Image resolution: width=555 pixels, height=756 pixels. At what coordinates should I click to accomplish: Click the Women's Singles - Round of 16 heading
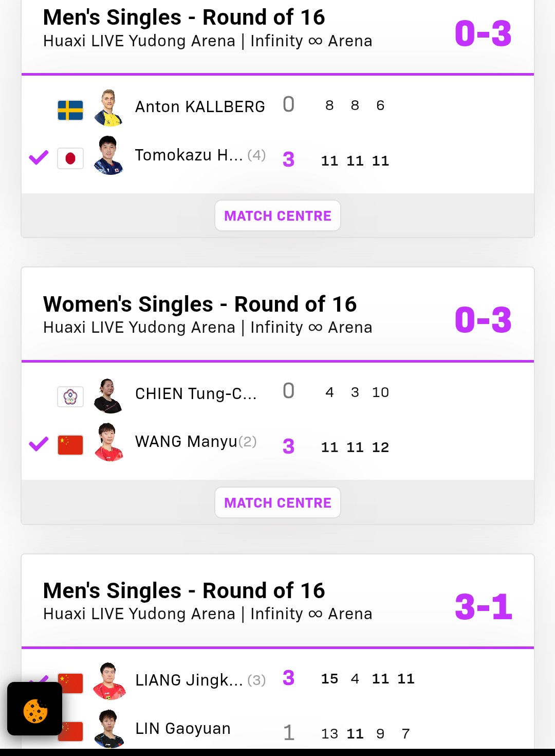(x=200, y=304)
